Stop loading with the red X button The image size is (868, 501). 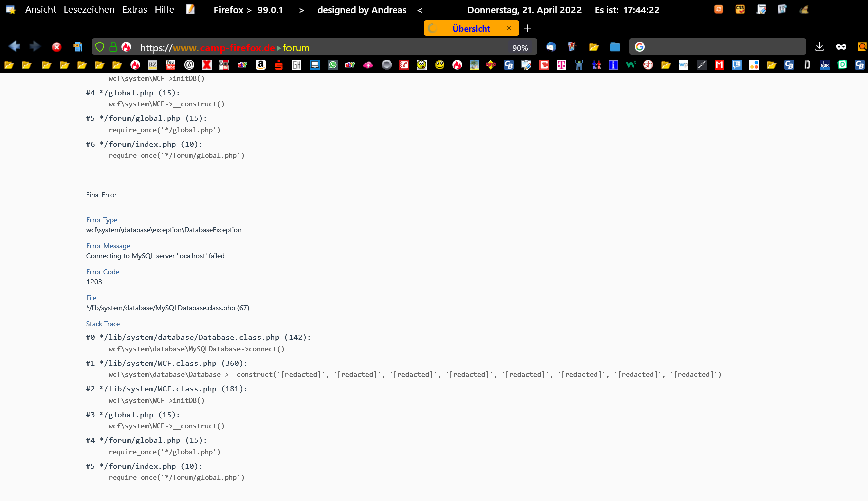57,47
